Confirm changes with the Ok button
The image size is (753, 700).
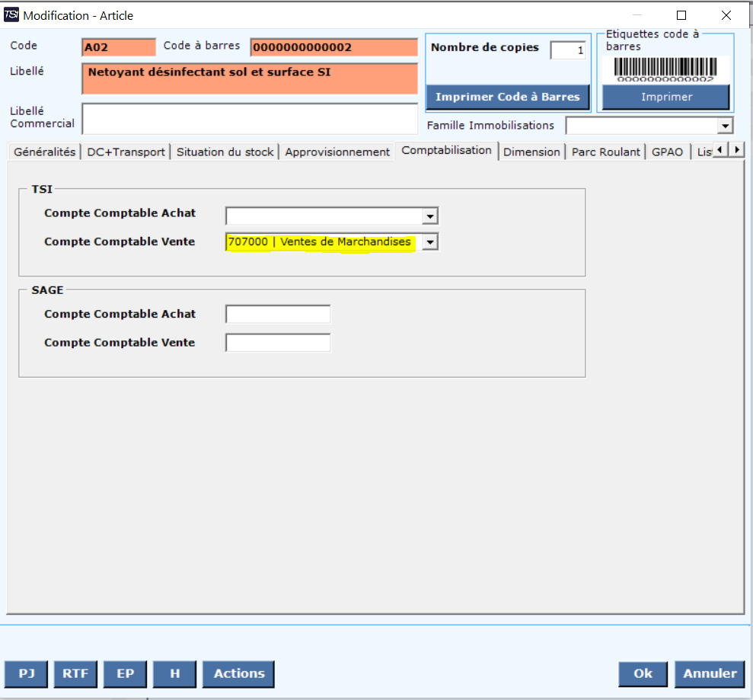click(x=643, y=673)
